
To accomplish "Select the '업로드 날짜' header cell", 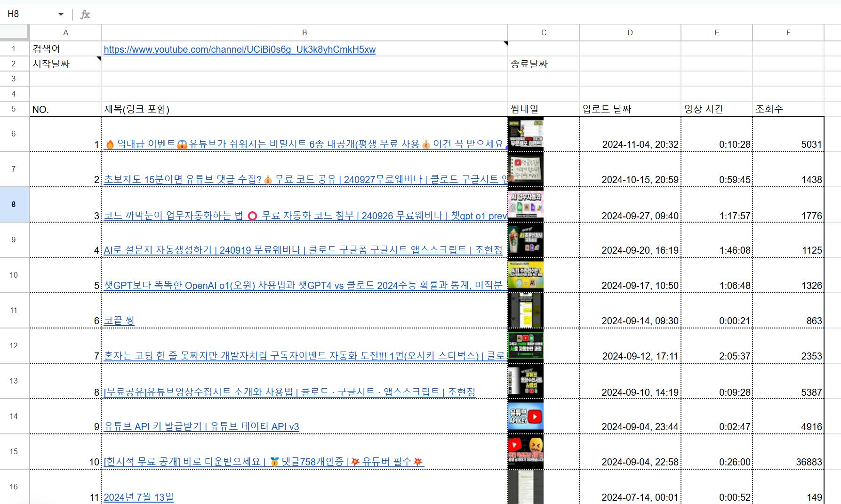I will click(630, 109).
